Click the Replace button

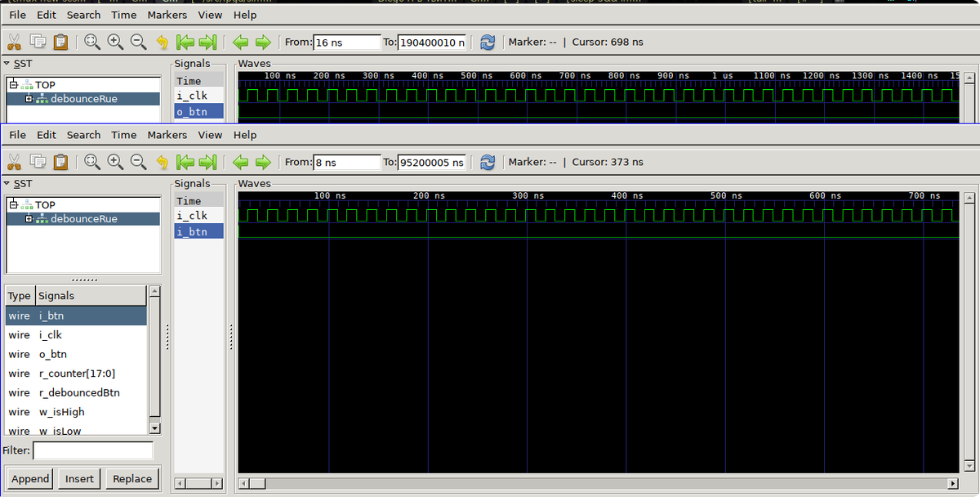pos(131,478)
